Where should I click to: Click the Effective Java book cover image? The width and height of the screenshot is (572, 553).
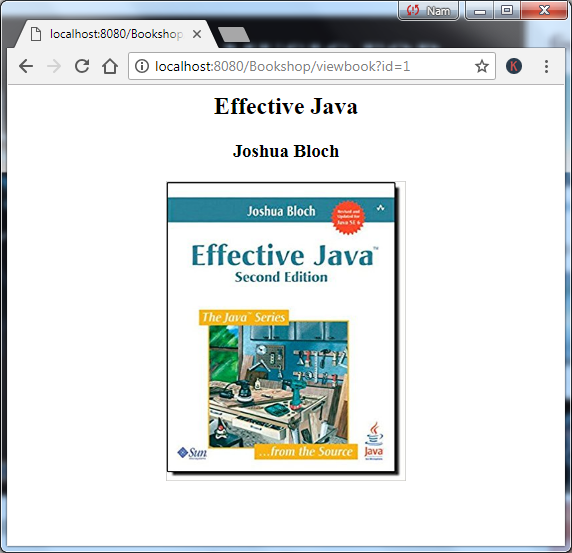286,331
